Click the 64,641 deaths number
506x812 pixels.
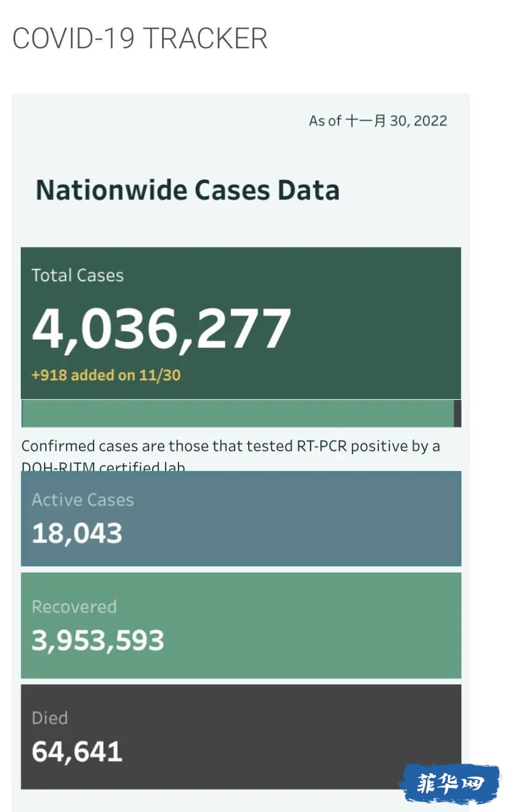(x=77, y=751)
